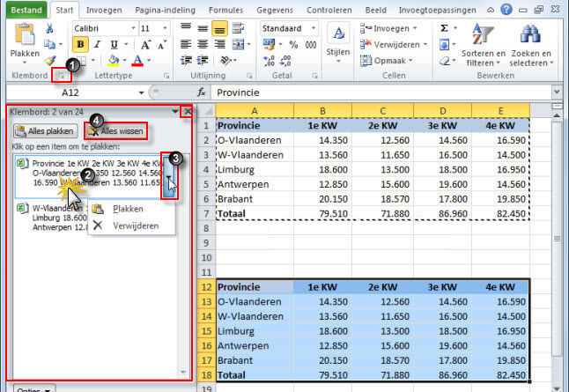Viewport: 569px width, 392px height.
Task: Open dropdown arrow of first clipboard item
Action: (169, 177)
